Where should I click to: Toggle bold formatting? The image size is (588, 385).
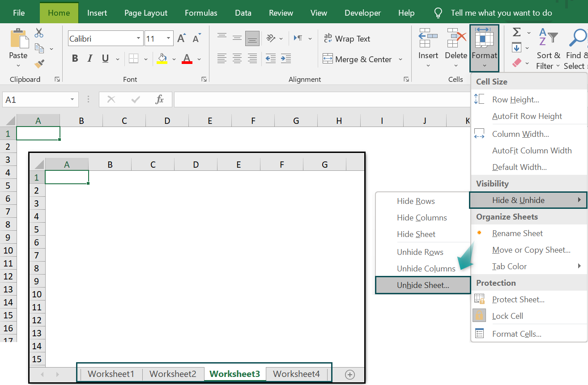click(x=75, y=58)
